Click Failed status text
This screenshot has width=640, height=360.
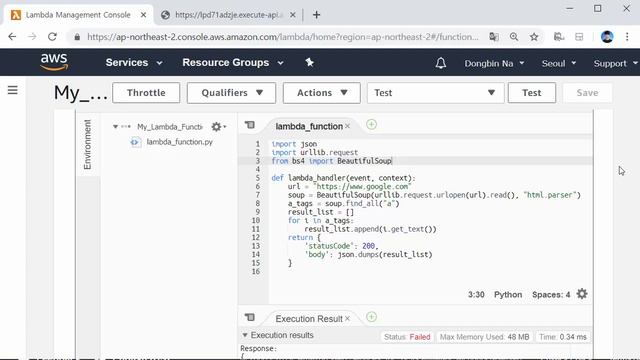click(x=420, y=337)
